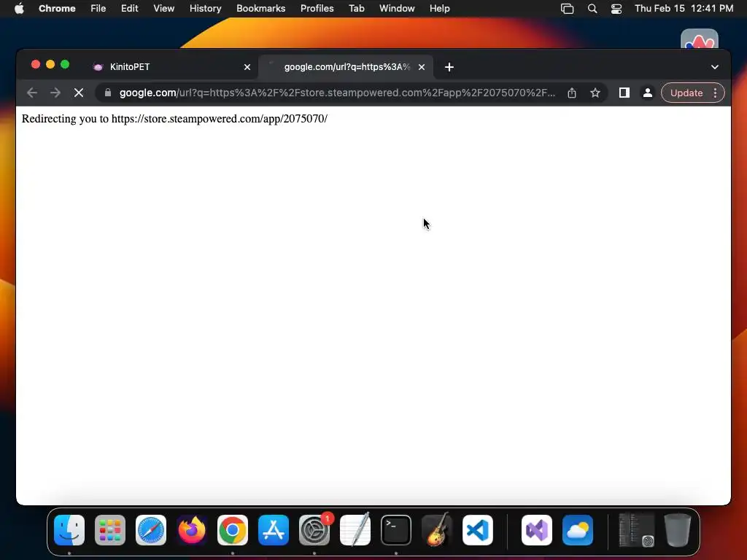747x560 pixels.
Task: Open the Help menu
Action: click(439, 9)
